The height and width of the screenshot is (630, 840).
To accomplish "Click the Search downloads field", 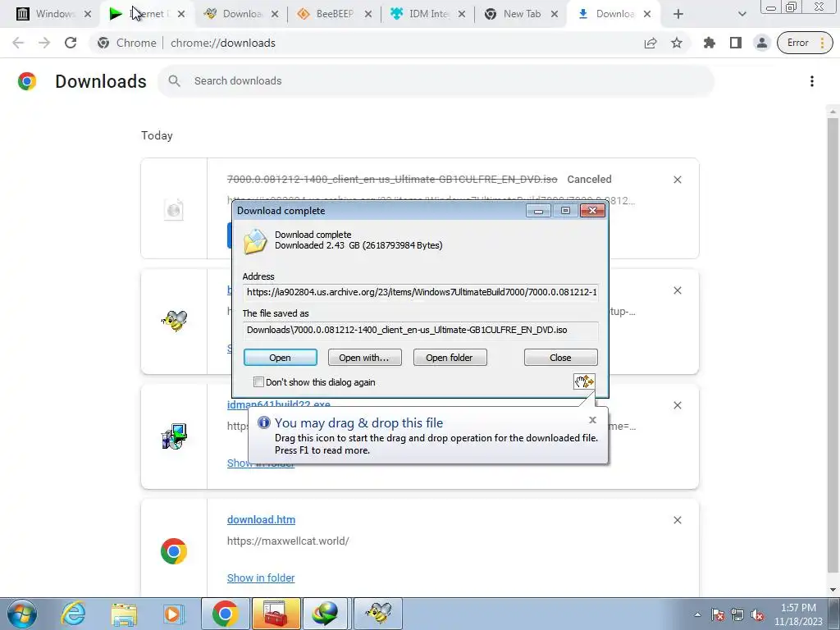I will [x=436, y=81].
